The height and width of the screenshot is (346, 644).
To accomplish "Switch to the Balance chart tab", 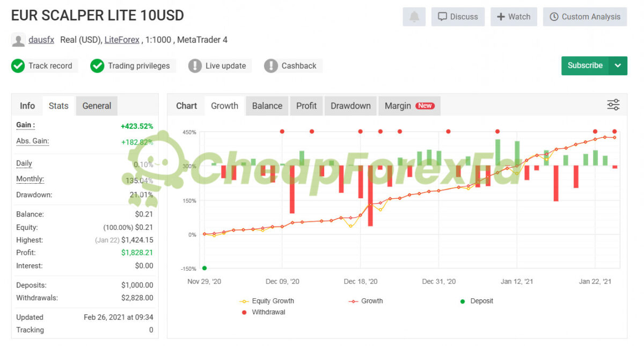I will click(x=267, y=106).
